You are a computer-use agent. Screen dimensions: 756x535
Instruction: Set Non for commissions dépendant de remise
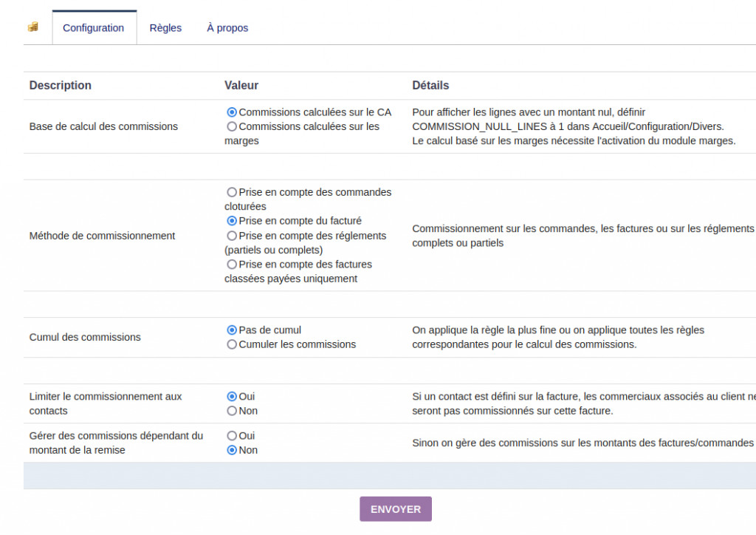232,450
